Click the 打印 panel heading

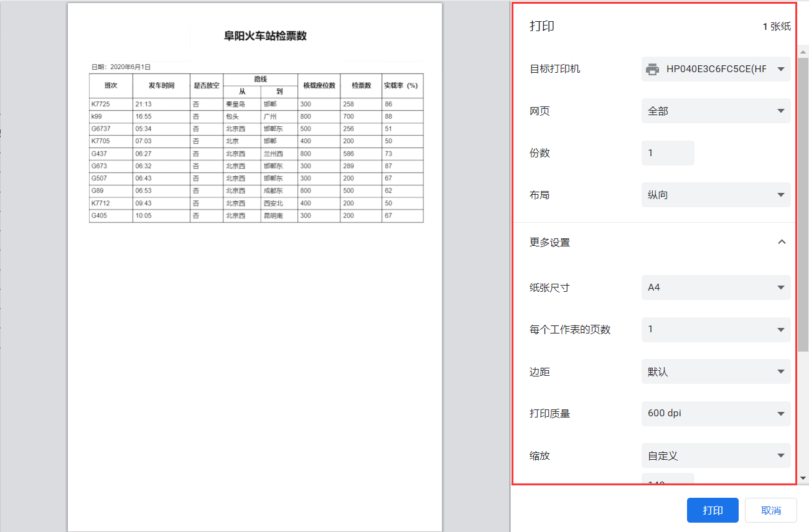542,26
